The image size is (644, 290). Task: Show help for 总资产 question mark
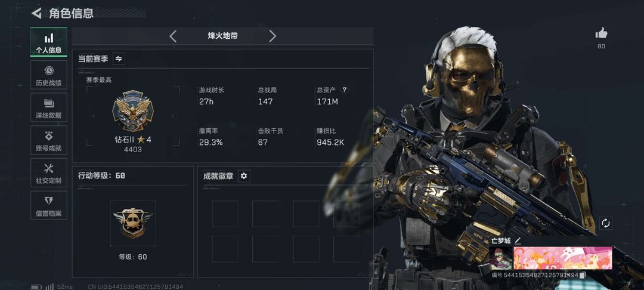pyautogui.click(x=345, y=90)
